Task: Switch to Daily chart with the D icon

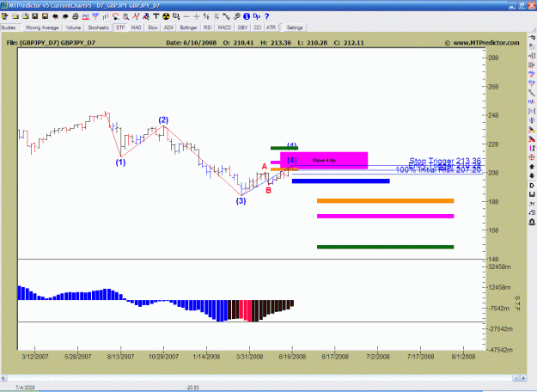Action: point(532,186)
